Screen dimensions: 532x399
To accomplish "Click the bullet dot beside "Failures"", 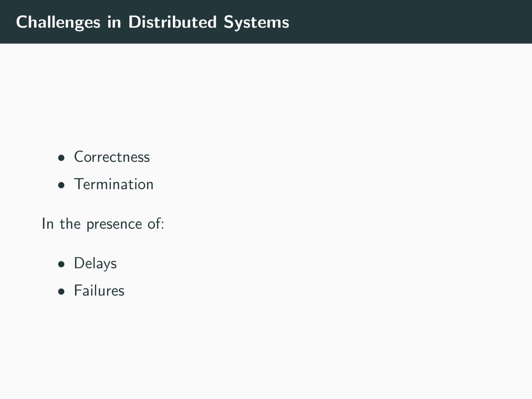I will pyautogui.click(x=61, y=292).
